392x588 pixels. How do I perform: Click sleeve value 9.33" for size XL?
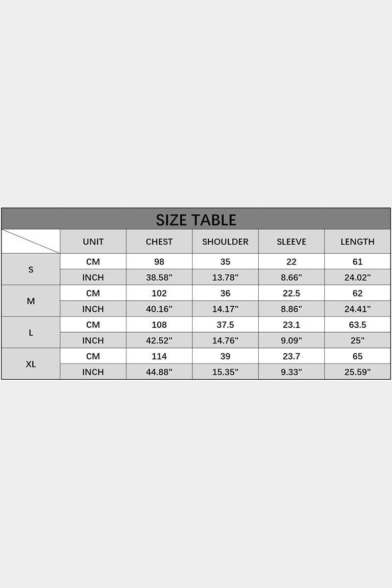tap(292, 371)
